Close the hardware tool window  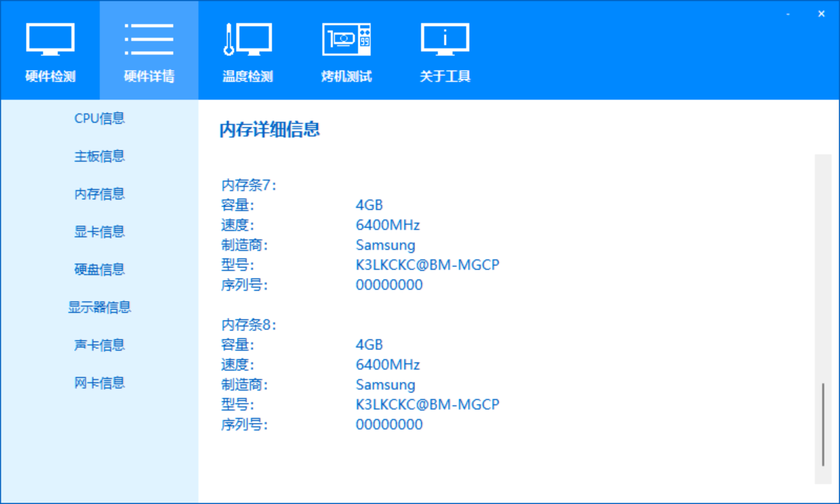[x=821, y=14]
